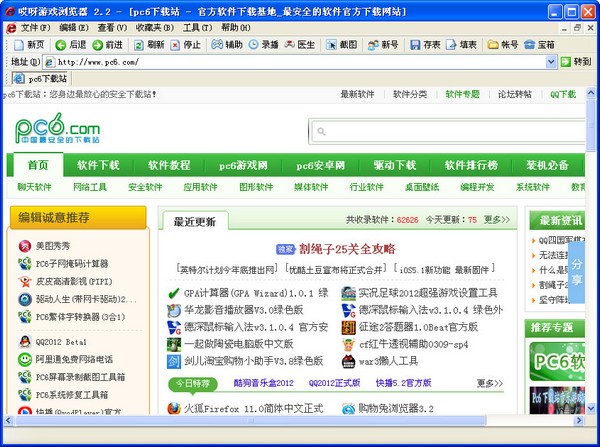Viewport: 600px width, 447px height.
Task: Open the 聊天软件 category link
Action: point(34,187)
